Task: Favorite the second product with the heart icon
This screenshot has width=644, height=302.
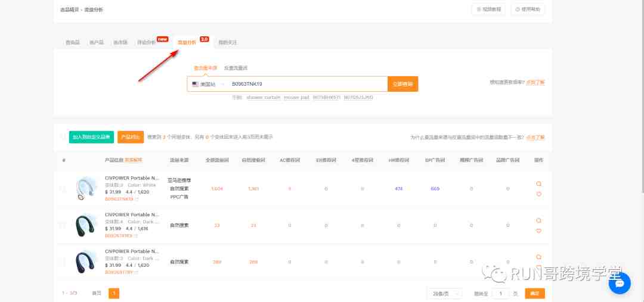Action: pos(538,231)
